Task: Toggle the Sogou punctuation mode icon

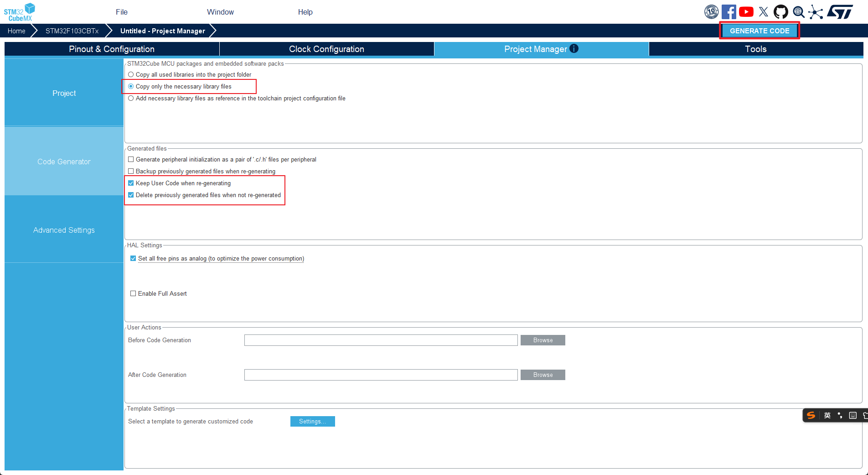Action: 840,415
